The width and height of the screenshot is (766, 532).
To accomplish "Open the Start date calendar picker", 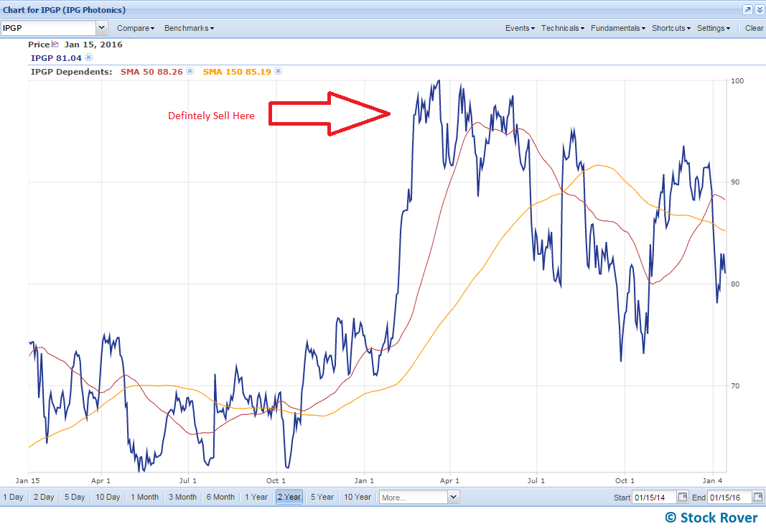I will (683, 498).
